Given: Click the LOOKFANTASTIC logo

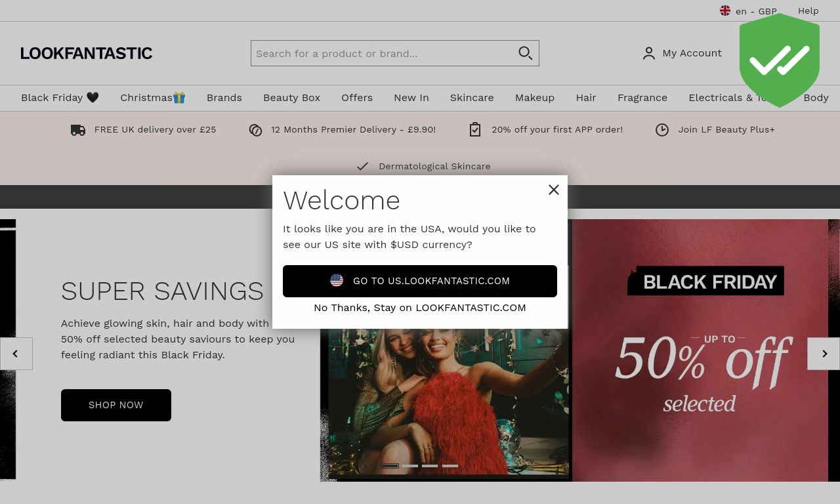Looking at the screenshot, I should [87, 53].
